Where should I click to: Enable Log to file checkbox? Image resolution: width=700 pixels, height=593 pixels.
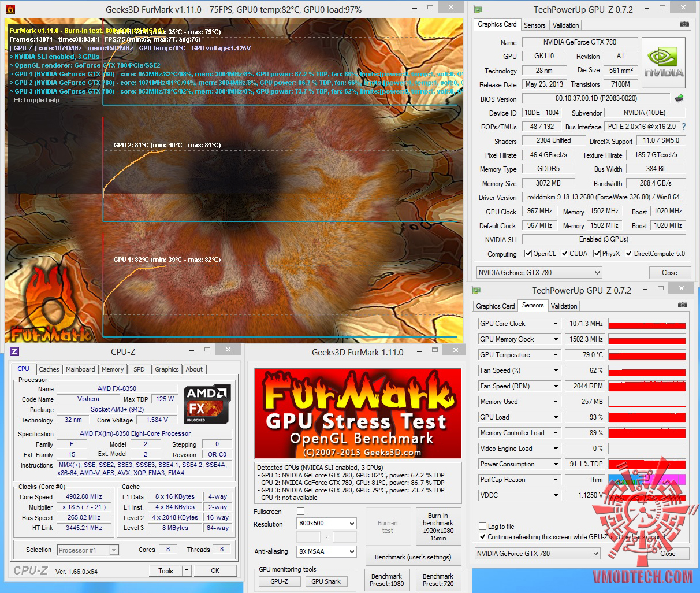tap(483, 527)
